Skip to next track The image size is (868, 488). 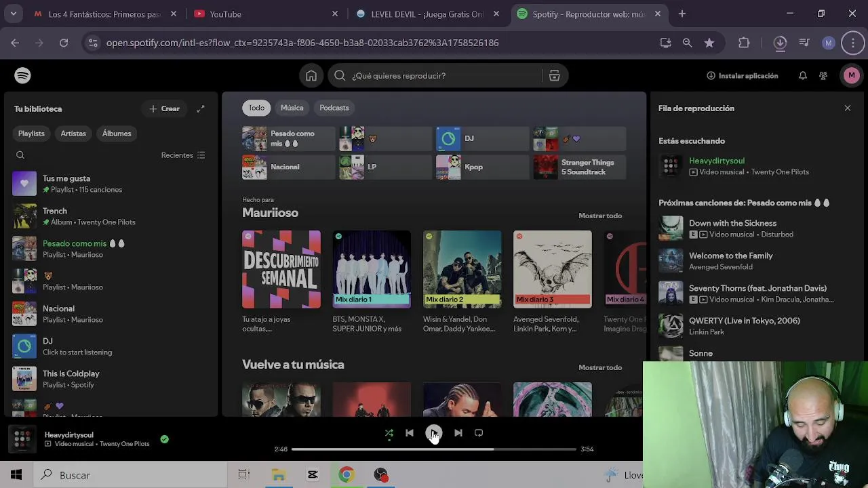click(x=458, y=433)
